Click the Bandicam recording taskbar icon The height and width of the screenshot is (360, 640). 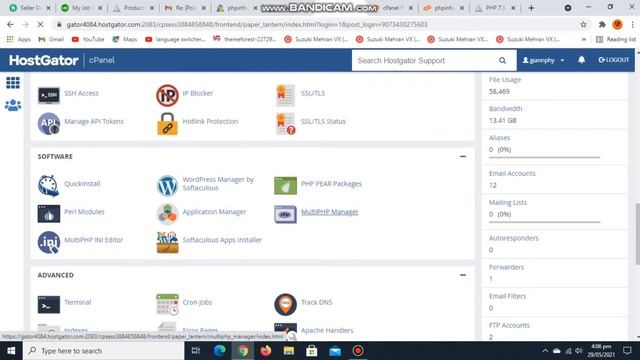358,351
